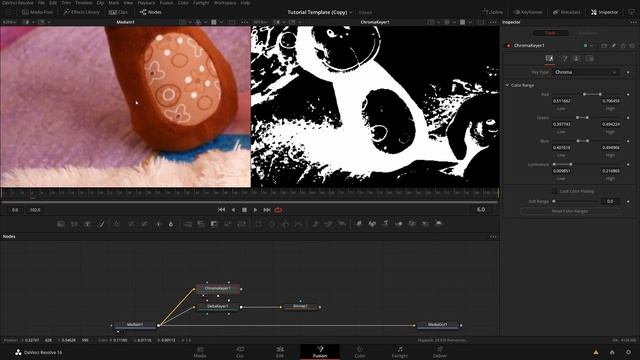Toggle loop playback button
640x360 pixels.
[278, 210]
